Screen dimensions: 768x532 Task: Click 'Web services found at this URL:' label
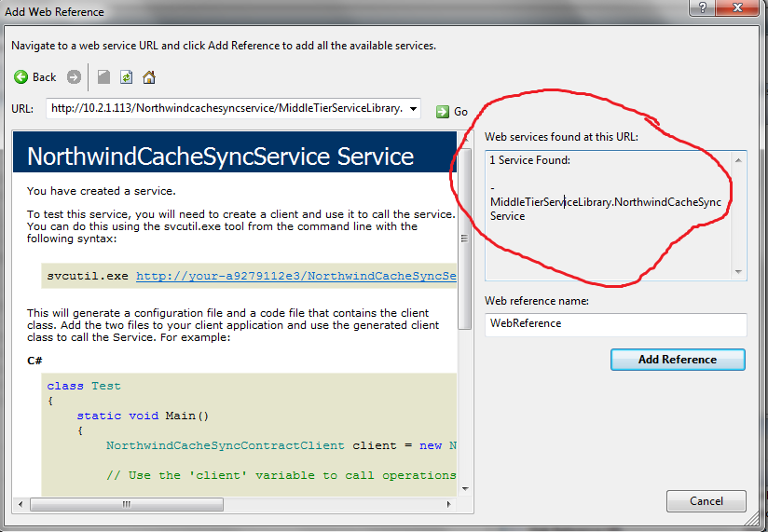[561, 137]
